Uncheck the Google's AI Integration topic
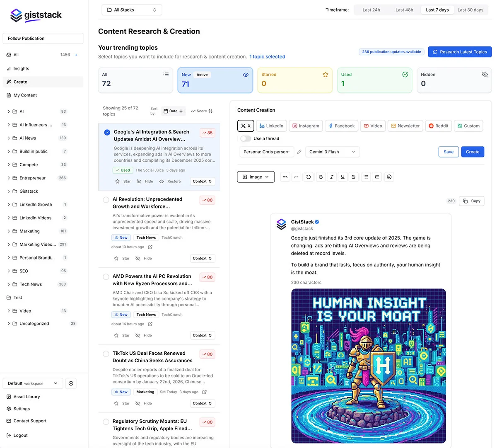Viewport: 497px width, 448px height. click(107, 133)
